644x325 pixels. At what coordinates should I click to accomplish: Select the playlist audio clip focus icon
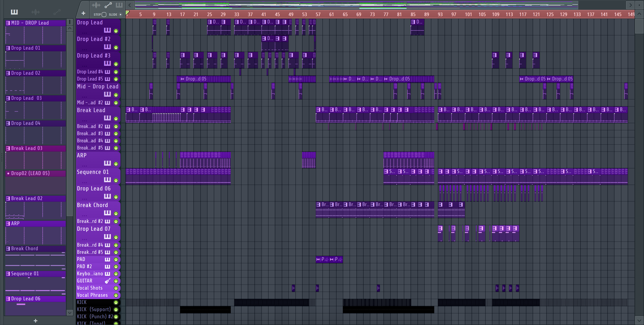point(96,5)
